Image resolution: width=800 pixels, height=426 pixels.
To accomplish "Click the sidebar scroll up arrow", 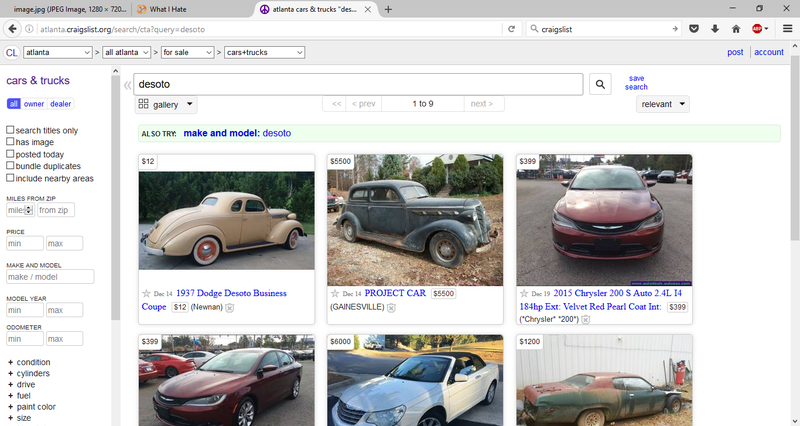I will (115, 71).
